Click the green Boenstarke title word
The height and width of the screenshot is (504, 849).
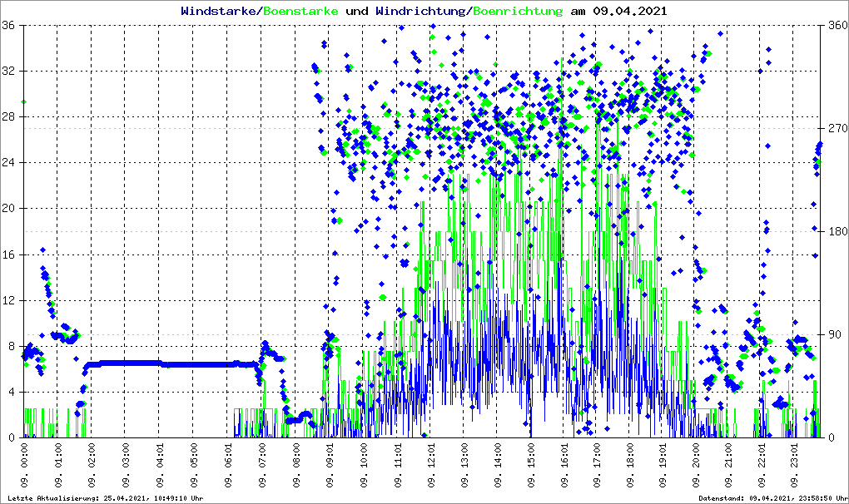pyautogui.click(x=300, y=12)
